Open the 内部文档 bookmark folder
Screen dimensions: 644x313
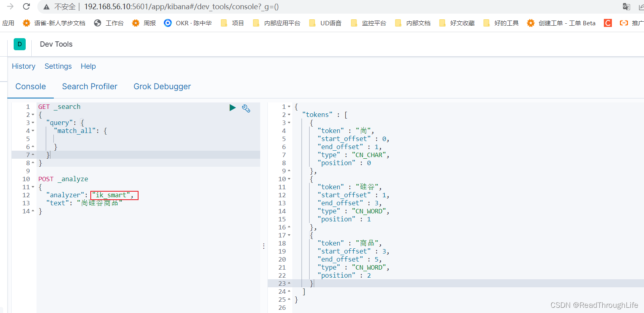(x=413, y=23)
